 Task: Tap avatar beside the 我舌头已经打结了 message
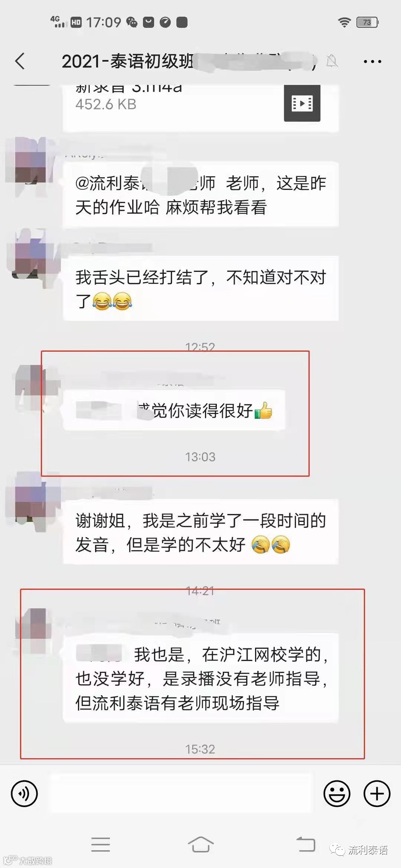coord(33,256)
